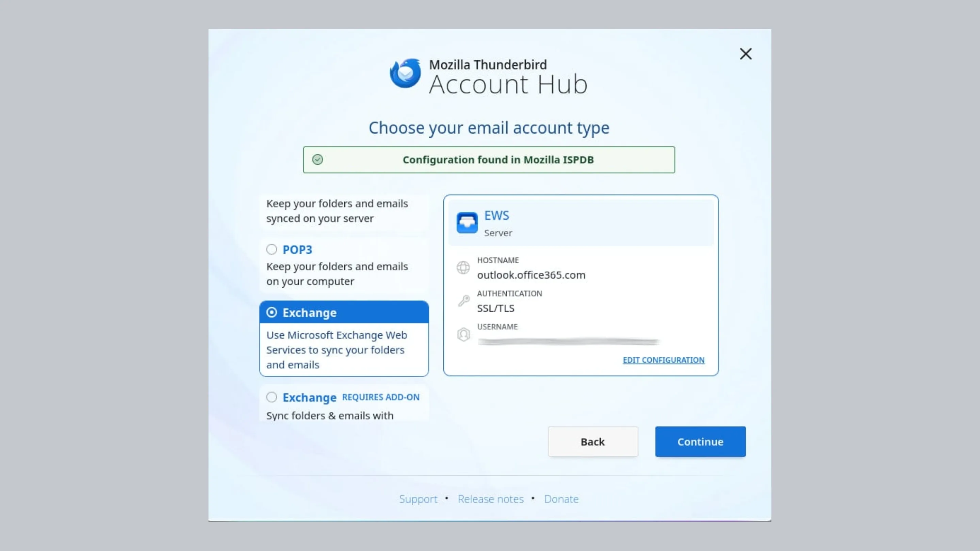Open Edit Configuration

[x=664, y=360]
